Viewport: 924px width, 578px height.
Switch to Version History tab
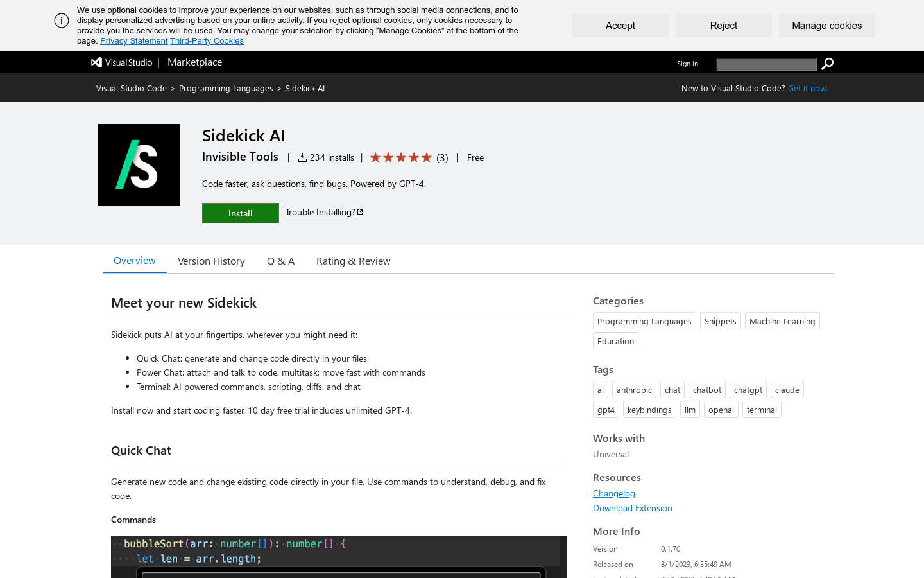(x=211, y=261)
